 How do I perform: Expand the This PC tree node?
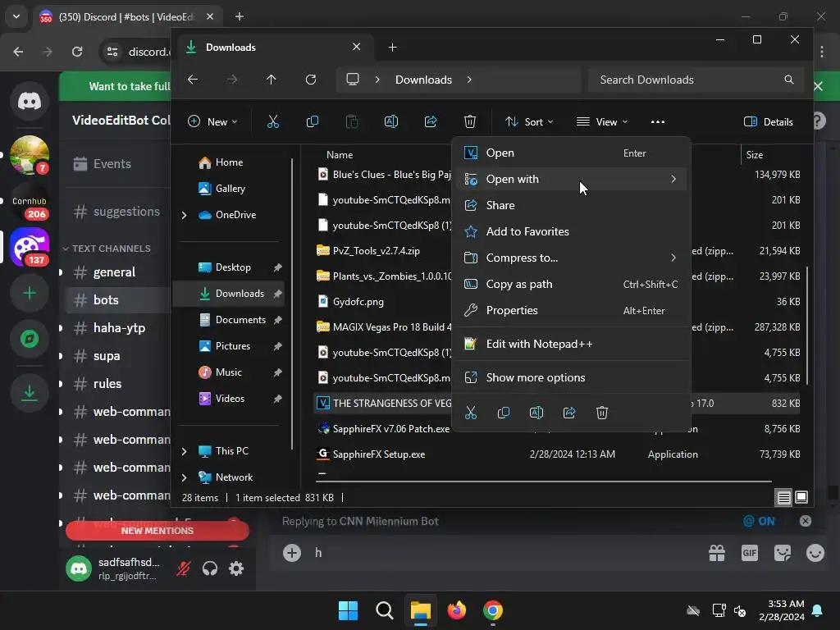coord(185,452)
